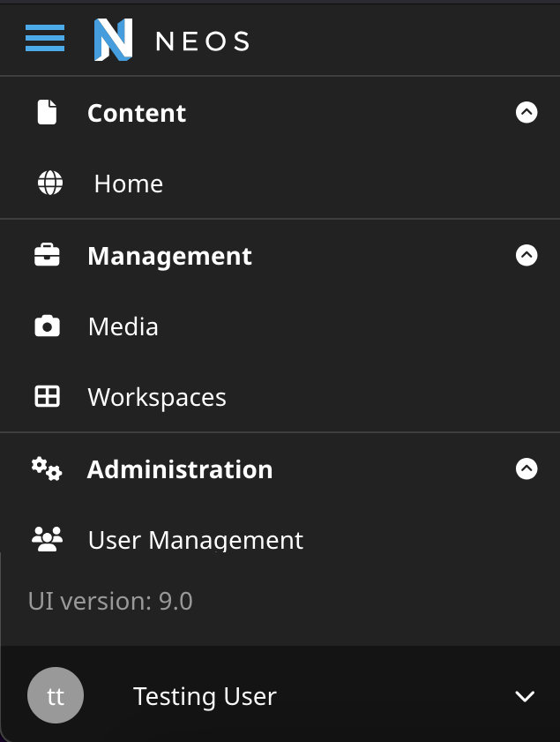Open the Media module
Image resolution: width=560 pixels, height=742 pixels.
coord(123,326)
